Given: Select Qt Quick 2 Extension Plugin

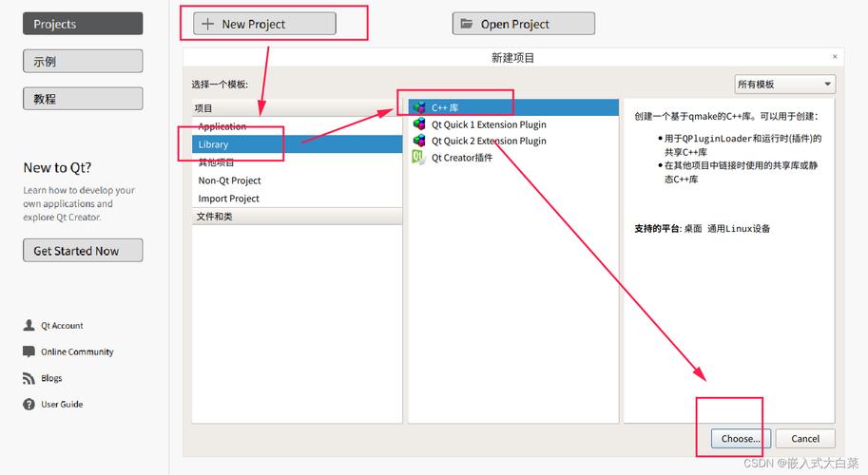Looking at the screenshot, I should click(x=513, y=141).
